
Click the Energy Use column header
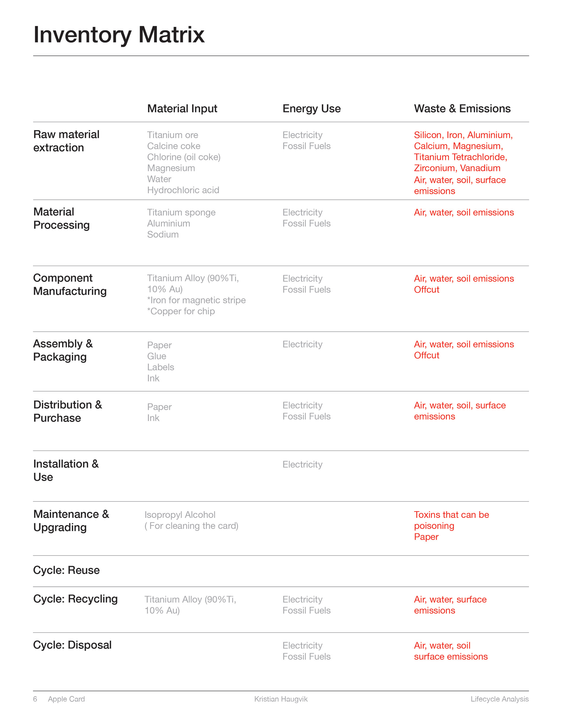(311, 109)
